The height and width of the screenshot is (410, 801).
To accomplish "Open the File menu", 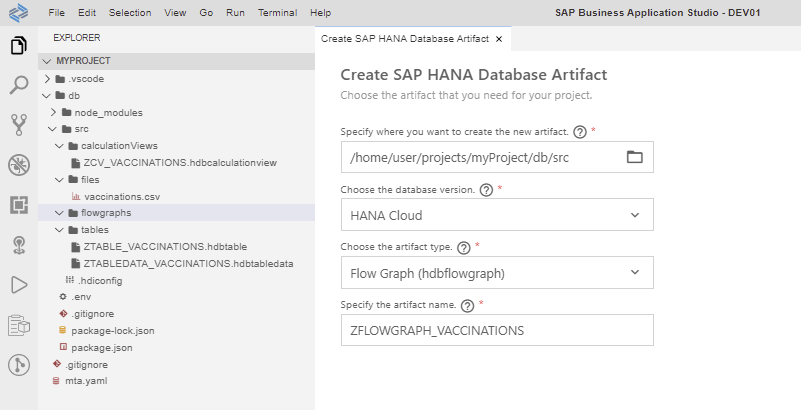I will (x=56, y=13).
